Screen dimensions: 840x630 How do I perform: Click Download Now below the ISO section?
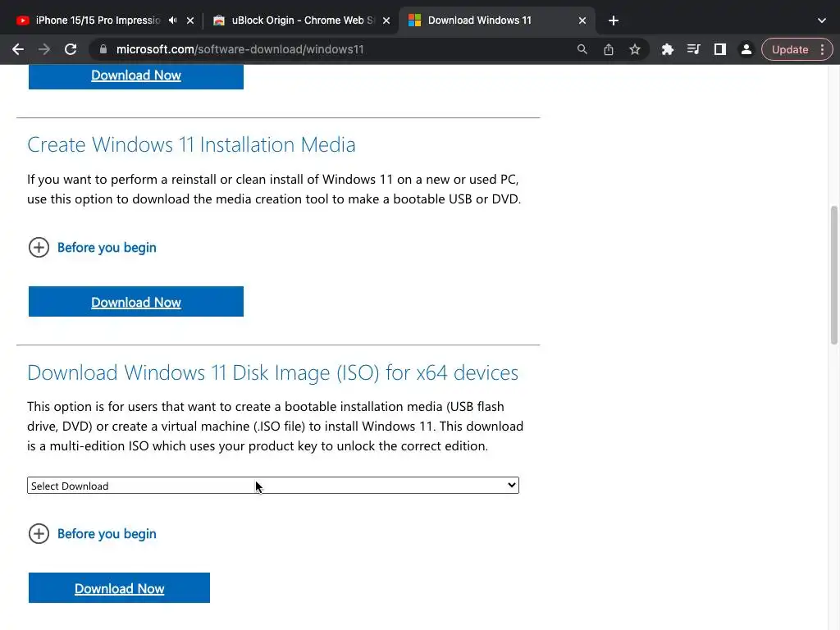click(x=120, y=588)
